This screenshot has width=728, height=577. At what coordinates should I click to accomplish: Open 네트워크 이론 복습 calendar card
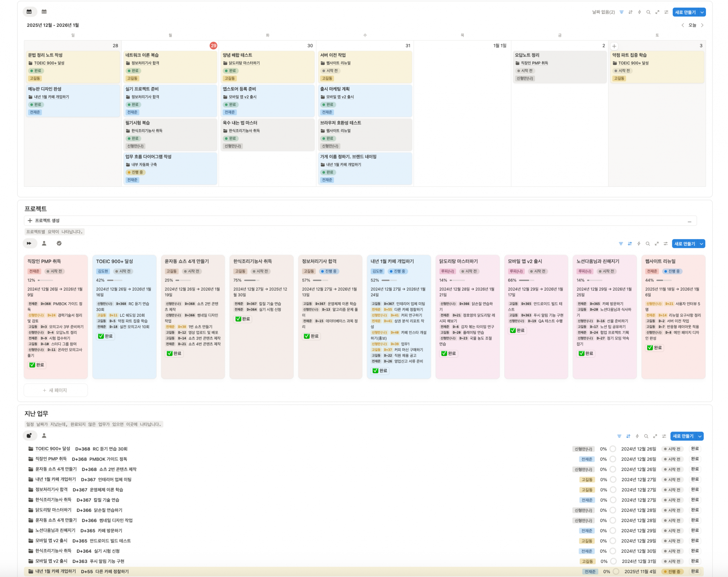click(x=142, y=55)
